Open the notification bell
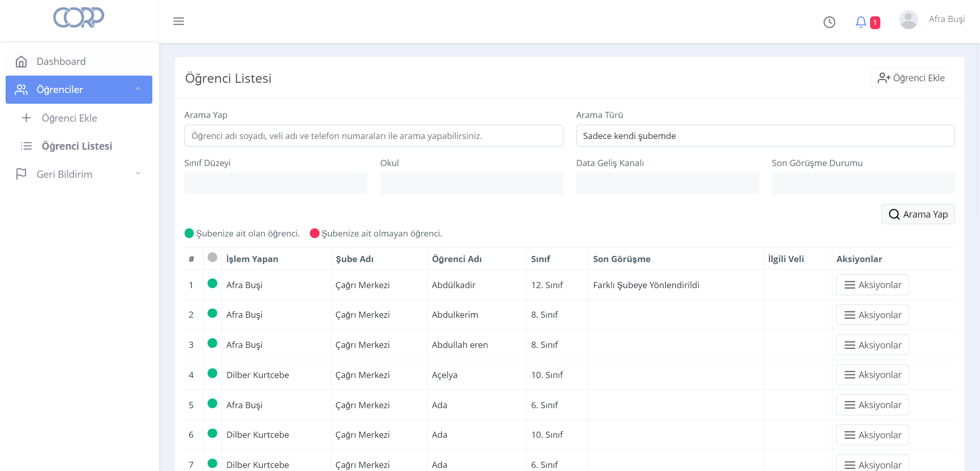This screenshot has width=980, height=471. [861, 22]
